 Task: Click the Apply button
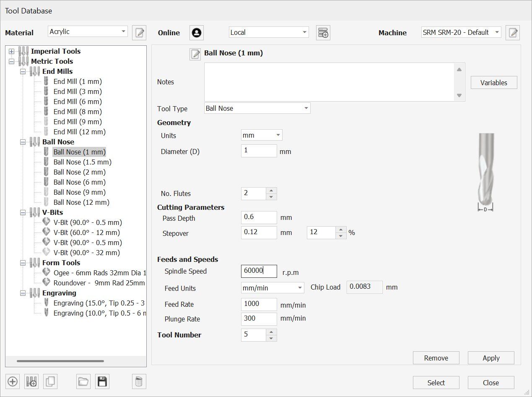[491, 358]
